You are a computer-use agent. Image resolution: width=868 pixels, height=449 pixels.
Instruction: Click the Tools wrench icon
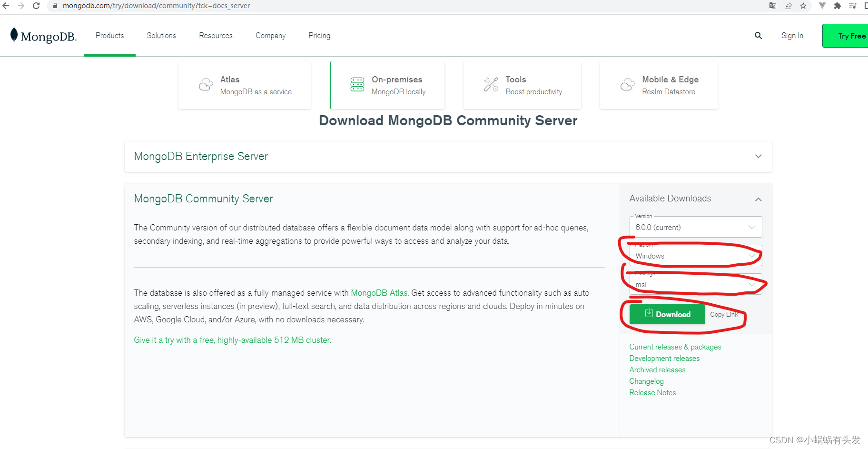491,85
